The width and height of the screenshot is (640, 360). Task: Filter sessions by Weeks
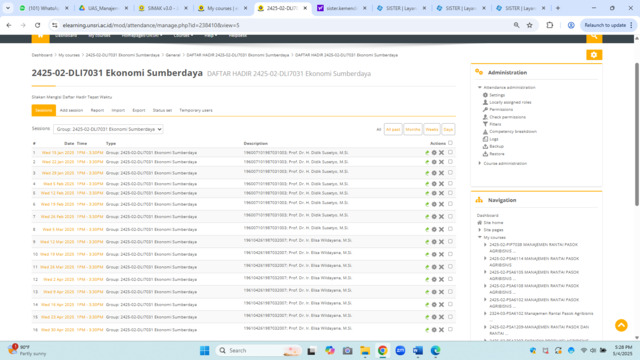coord(432,129)
